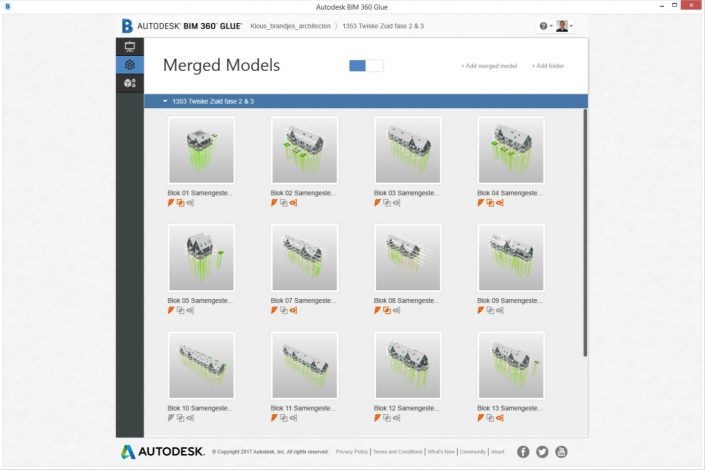Click views icon under Blok 07

coord(294,310)
